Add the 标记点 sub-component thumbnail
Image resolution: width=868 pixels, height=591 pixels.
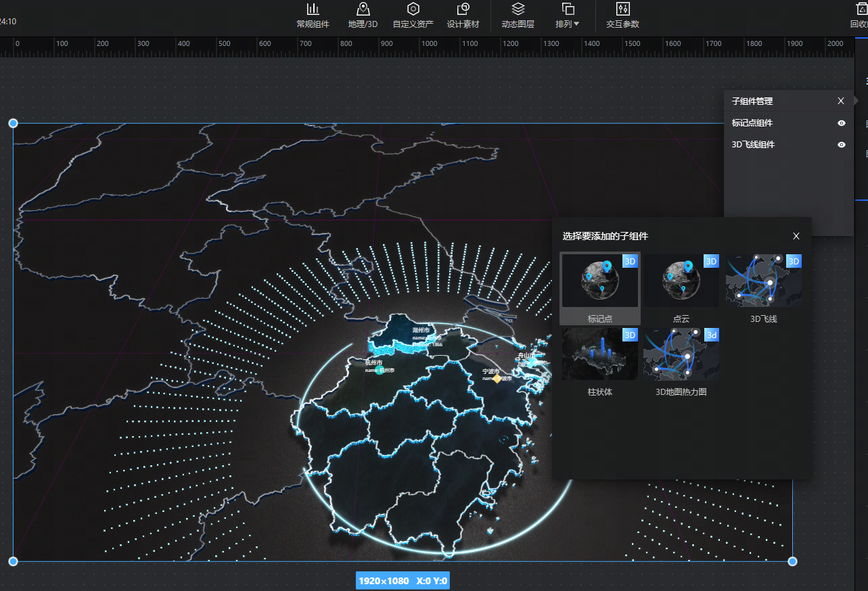point(599,281)
